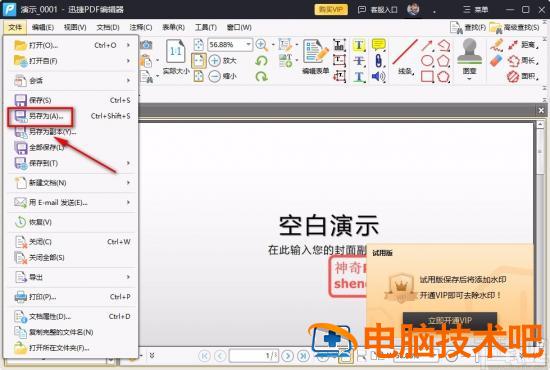Click the 缩小 zoom out button

(x=223, y=76)
